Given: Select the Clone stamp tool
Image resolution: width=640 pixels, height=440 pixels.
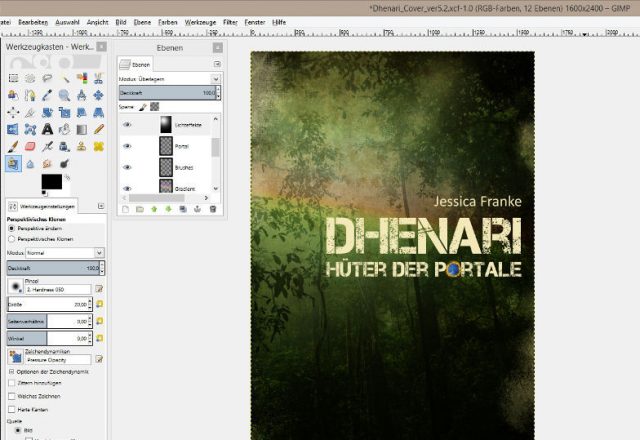Looking at the screenshot, I should coord(82,147).
